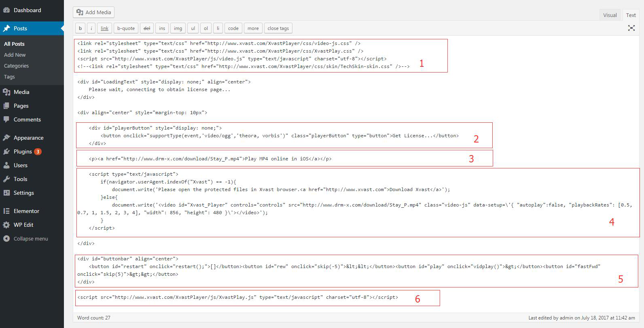Click the div id="playerButton" code line

[x=155, y=128]
